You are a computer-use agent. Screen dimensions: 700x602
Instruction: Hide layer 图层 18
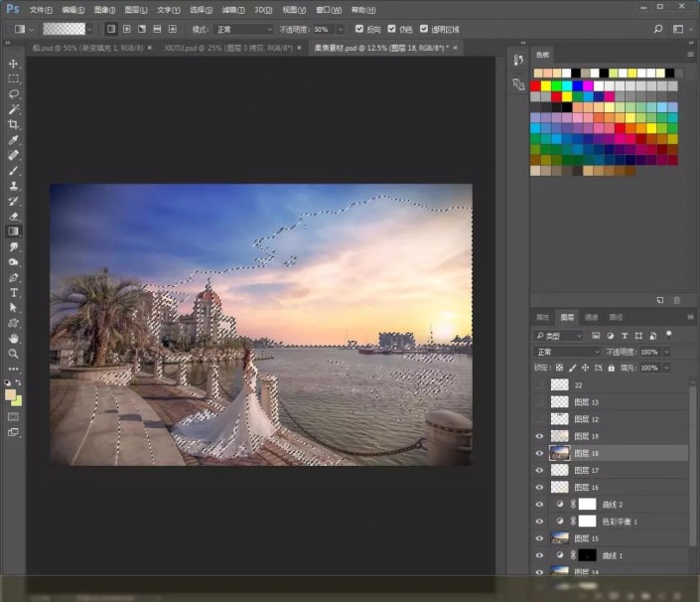(x=539, y=453)
